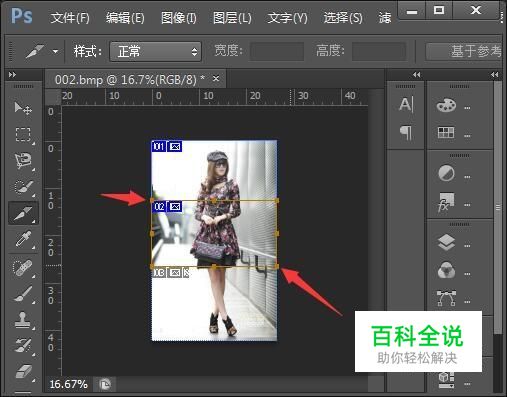The width and height of the screenshot is (507, 397).
Task: Expand the slice tool preset picker arrow
Action: tap(55, 51)
